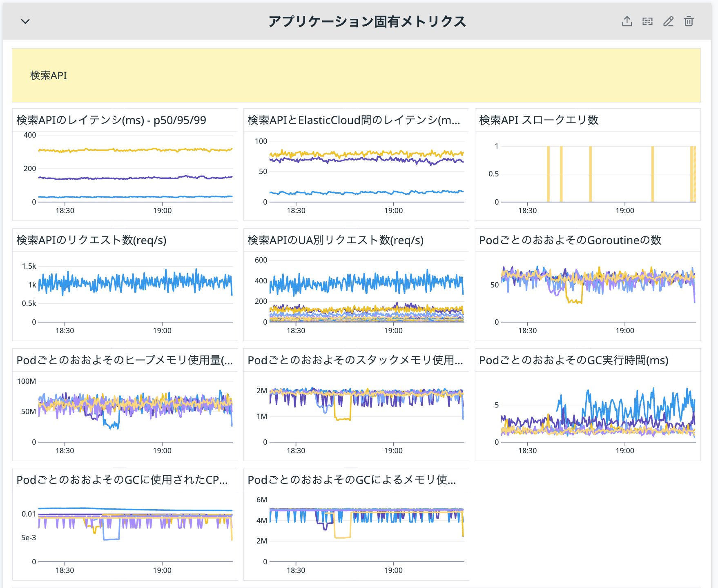Click the embed widget icon next to share
This screenshot has width=718, height=588.
648,21
